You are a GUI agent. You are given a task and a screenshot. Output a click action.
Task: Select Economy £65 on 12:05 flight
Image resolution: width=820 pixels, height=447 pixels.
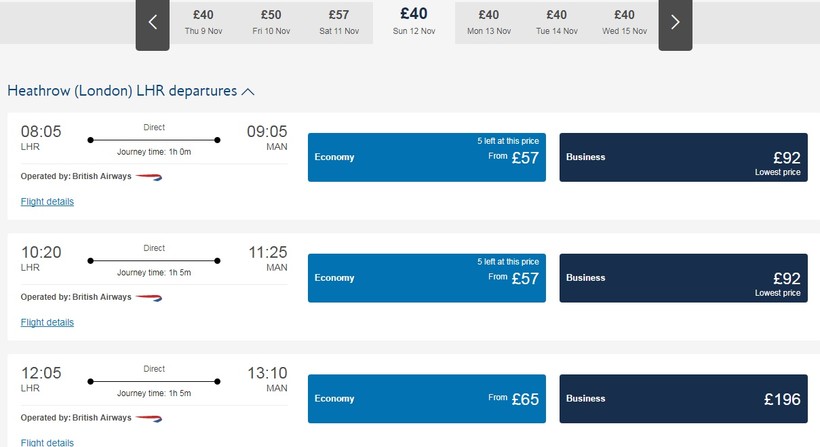coord(427,398)
